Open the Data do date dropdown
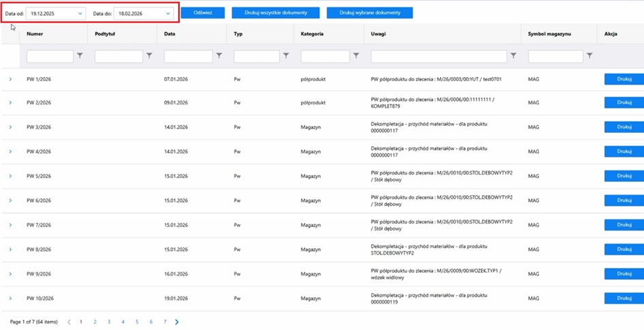Screen dimensions: 644x330 (168, 14)
